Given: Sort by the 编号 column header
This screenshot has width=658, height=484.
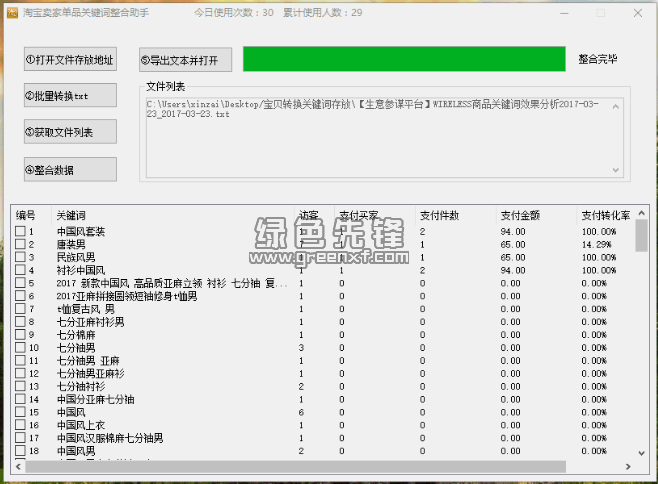Looking at the screenshot, I should 31,215.
